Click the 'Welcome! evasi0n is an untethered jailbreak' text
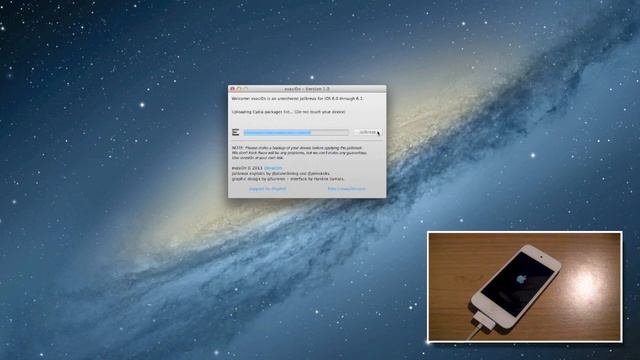Viewport: 640px width, 360px height. [x=297, y=99]
